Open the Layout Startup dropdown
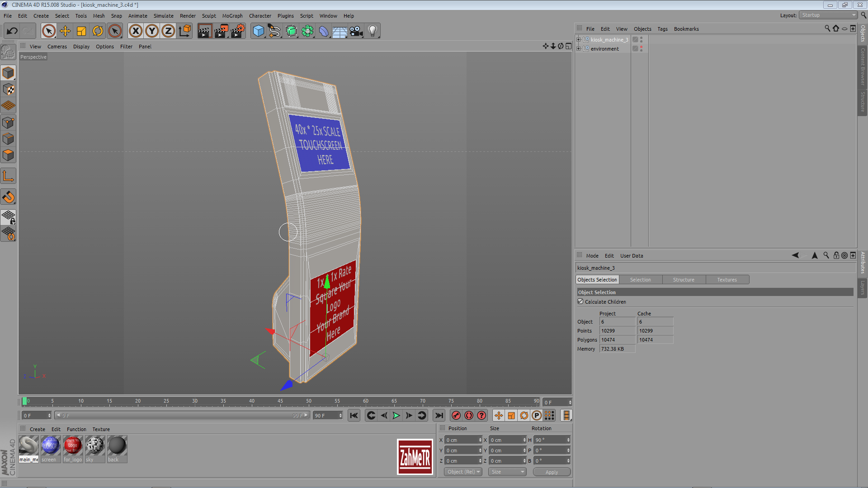868x488 pixels. coord(829,15)
